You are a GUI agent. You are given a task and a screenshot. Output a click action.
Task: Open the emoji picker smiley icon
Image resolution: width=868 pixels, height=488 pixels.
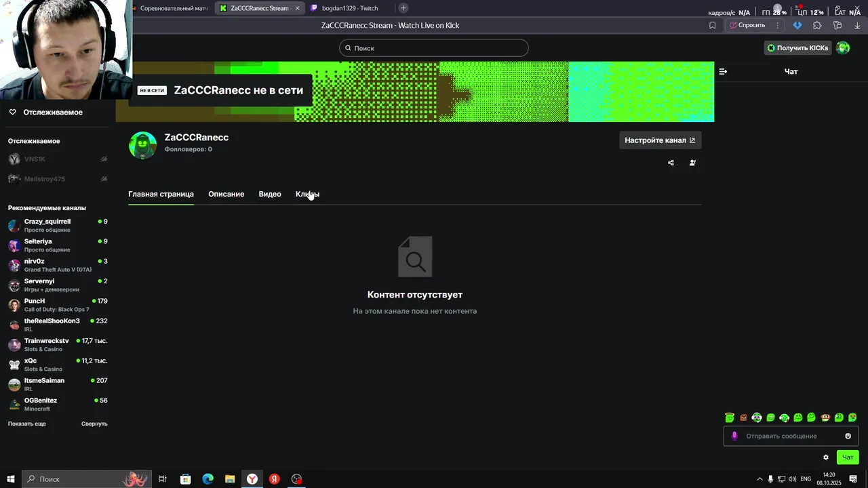(848, 436)
